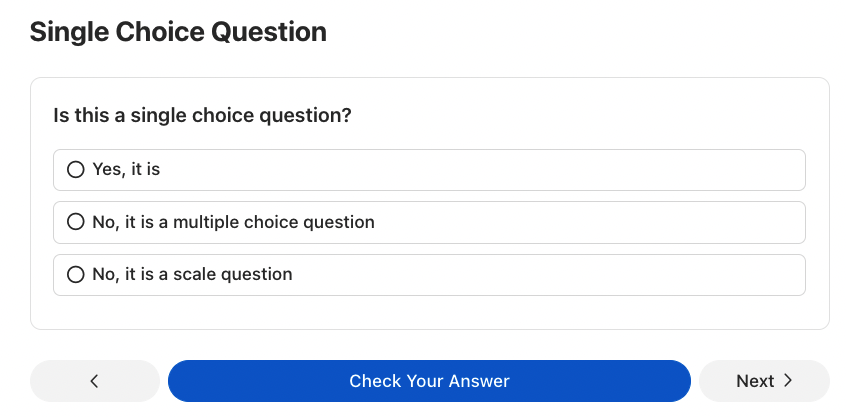This screenshot has width=846, height=417.
Task: Go back using the left chevron button
Action: click(x=94, y=381)
